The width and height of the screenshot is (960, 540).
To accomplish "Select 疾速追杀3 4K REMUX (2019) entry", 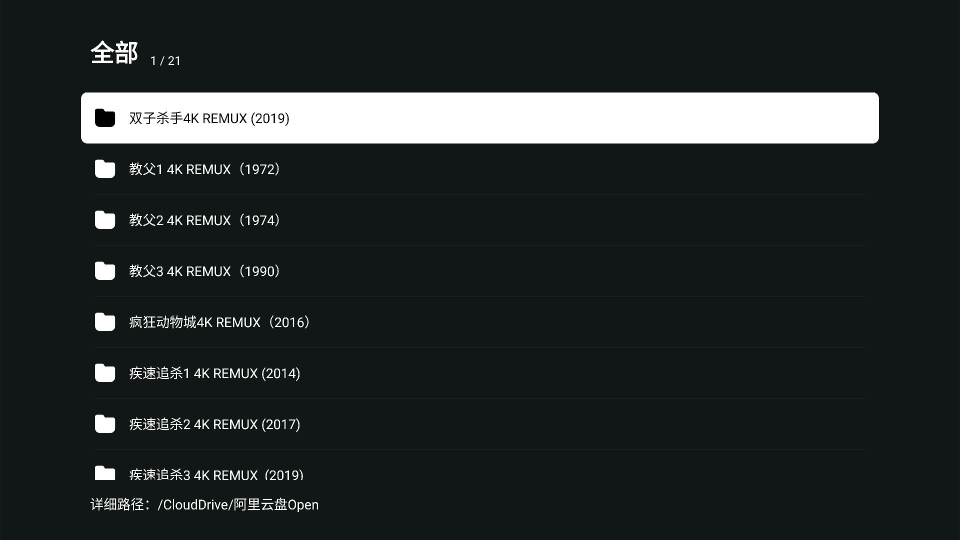I will pyautogui.click(x=216, y=474).
